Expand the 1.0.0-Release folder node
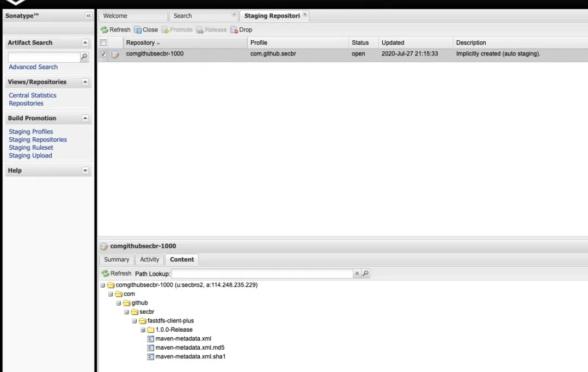588x372 pixels. [x=143, y=330]
